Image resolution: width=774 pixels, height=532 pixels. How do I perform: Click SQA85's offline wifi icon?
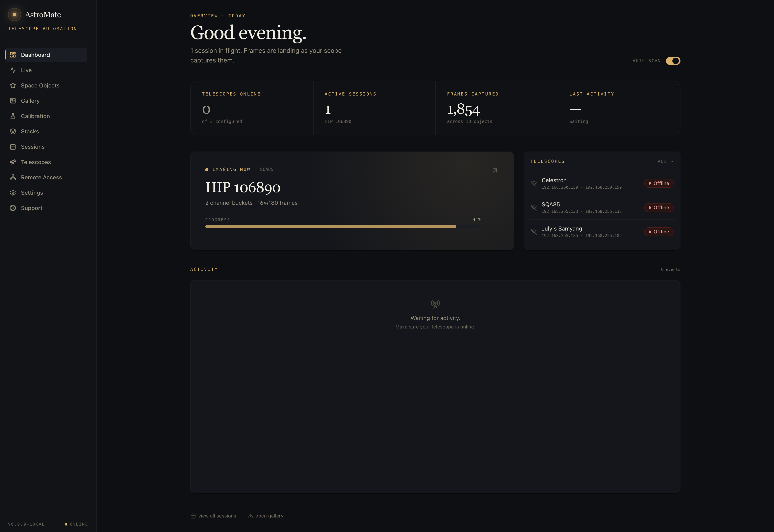click(x=534, y=208)
